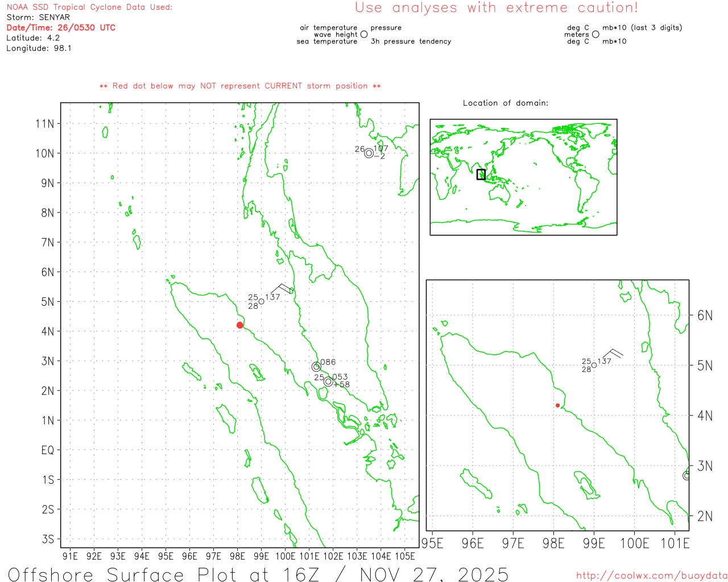The height and width of the screenshot is (582, 728).
Task: Click the red dot in the zoomed inset map
Action: click(x=557, y=405)
